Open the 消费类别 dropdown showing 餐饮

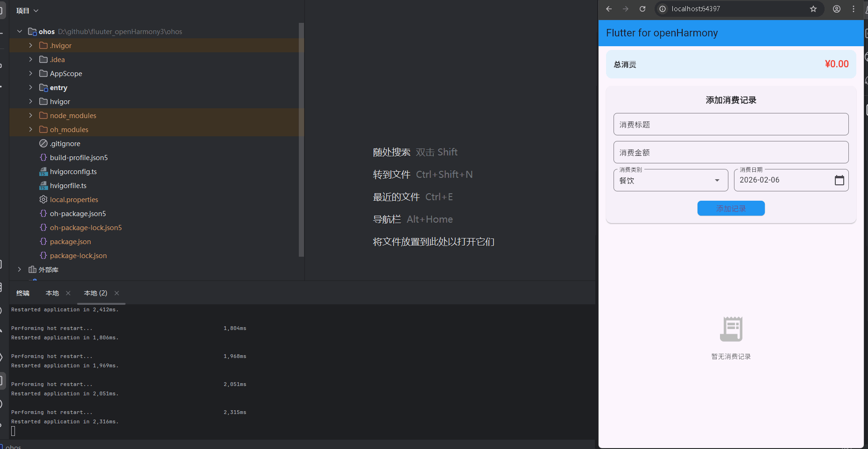pos(716,180)
